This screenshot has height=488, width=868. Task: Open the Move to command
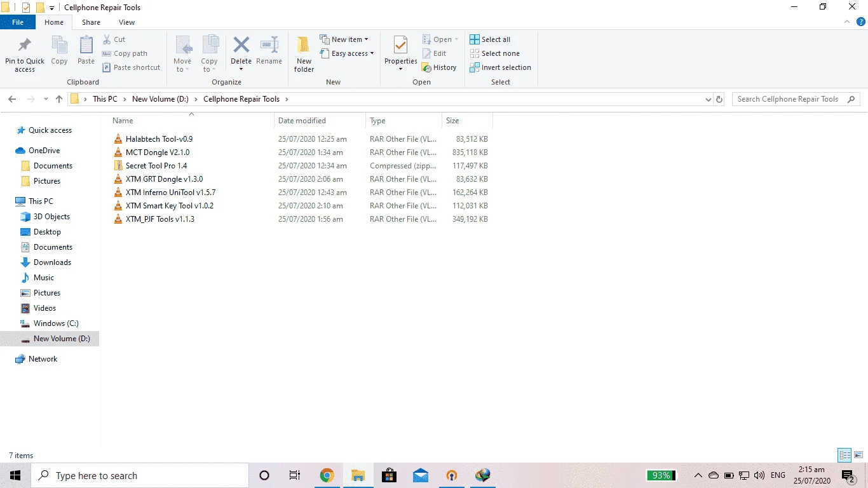click(x=182, y=54)
